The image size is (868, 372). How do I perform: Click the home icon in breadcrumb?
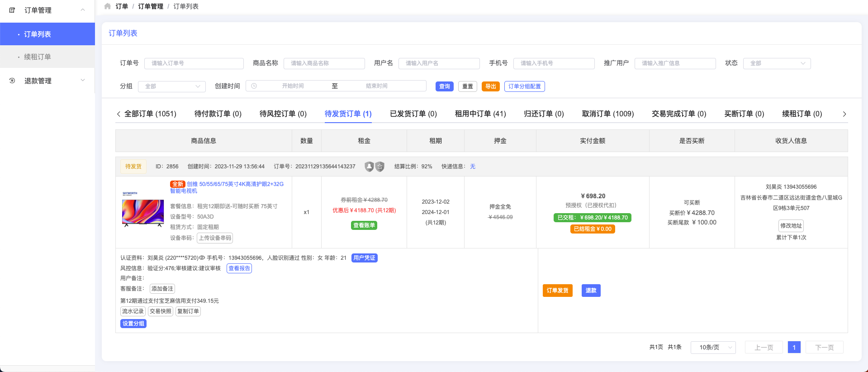(x=107, y=6)
